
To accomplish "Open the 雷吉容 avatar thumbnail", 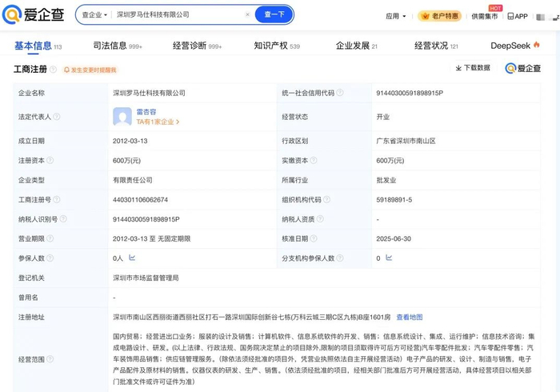I will (x=122, y=117).
